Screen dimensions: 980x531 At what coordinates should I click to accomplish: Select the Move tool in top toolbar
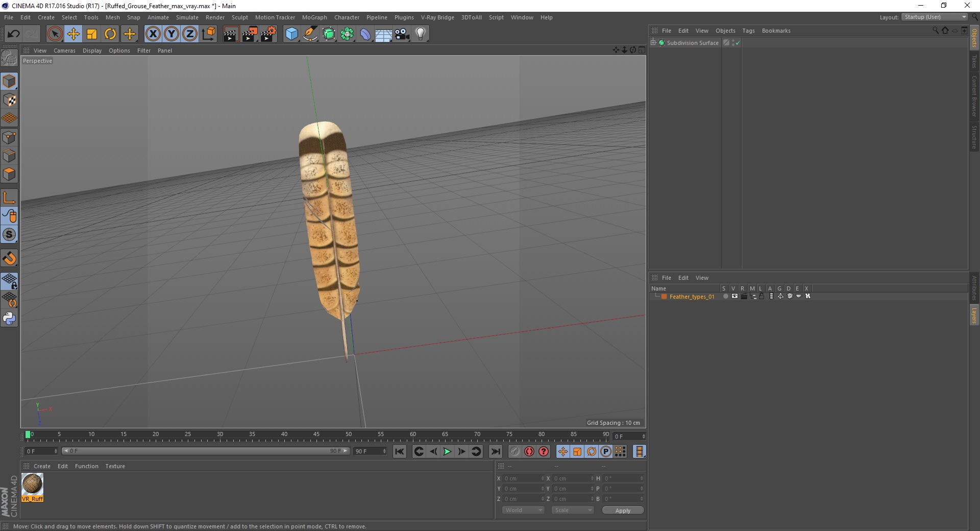pyautogui.click(x=73, y=34)
